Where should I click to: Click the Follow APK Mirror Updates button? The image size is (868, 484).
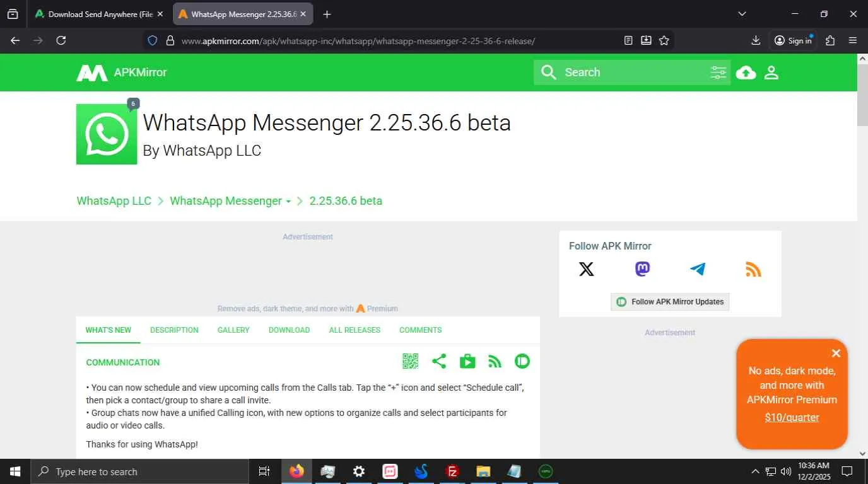pos(670,302)
